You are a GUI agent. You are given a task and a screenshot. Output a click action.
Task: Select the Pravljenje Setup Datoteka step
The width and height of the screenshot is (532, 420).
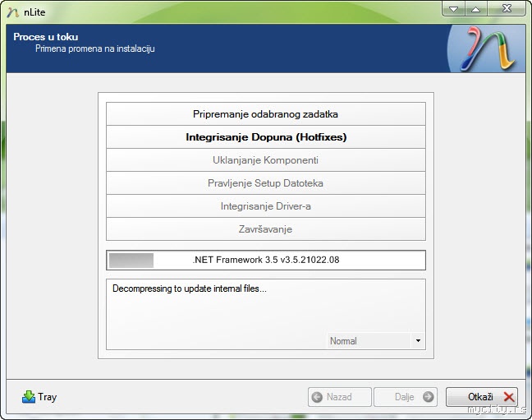tap(266, 183)
